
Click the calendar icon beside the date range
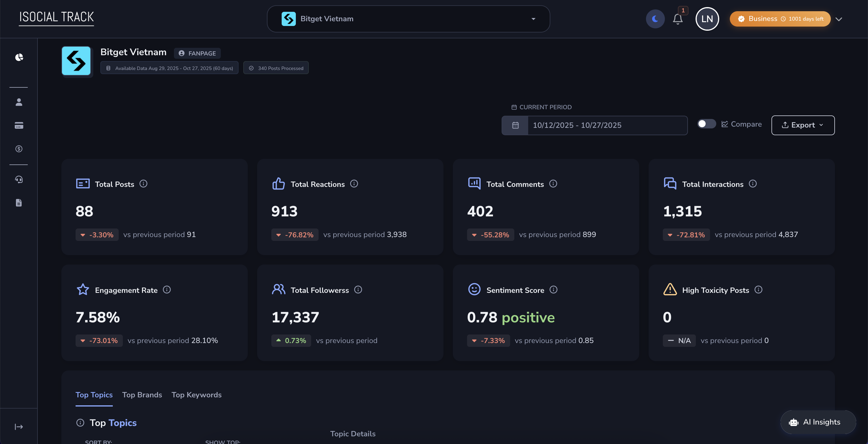pos(515,125)
